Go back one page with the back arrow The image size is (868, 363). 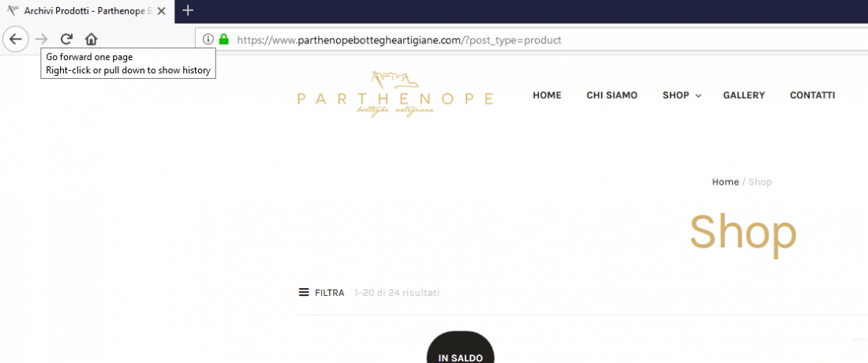[16, 39]
